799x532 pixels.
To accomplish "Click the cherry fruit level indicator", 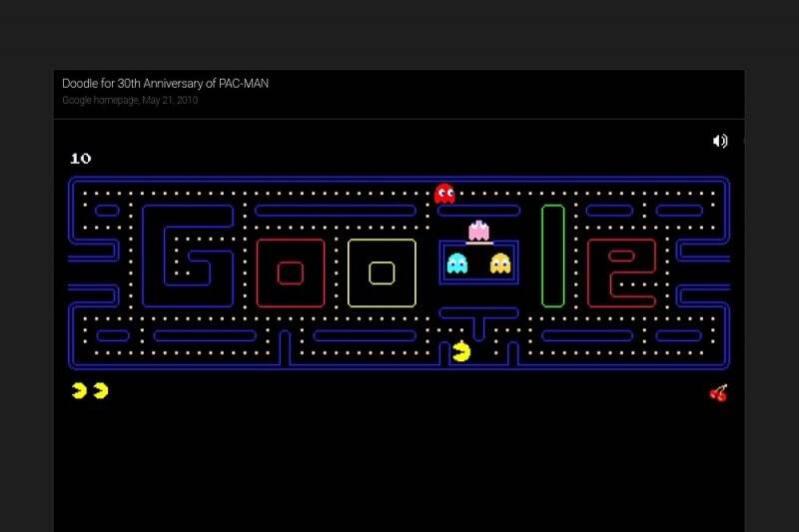I will (718, 393).
